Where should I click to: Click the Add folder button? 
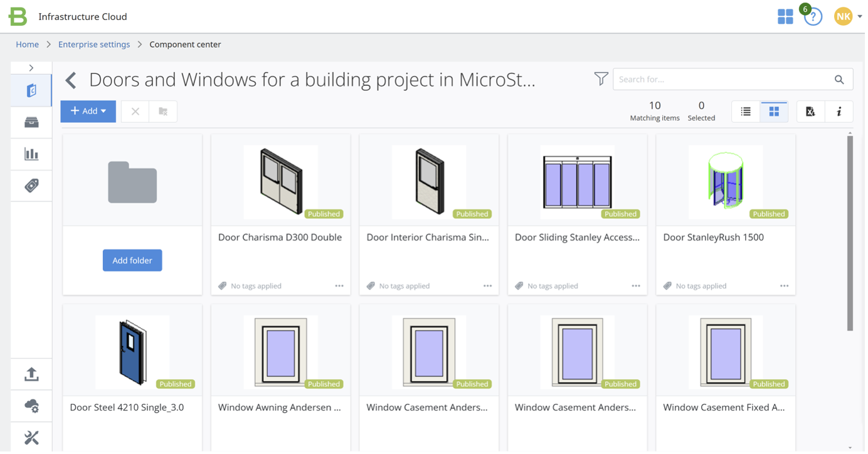click(132, 260)
